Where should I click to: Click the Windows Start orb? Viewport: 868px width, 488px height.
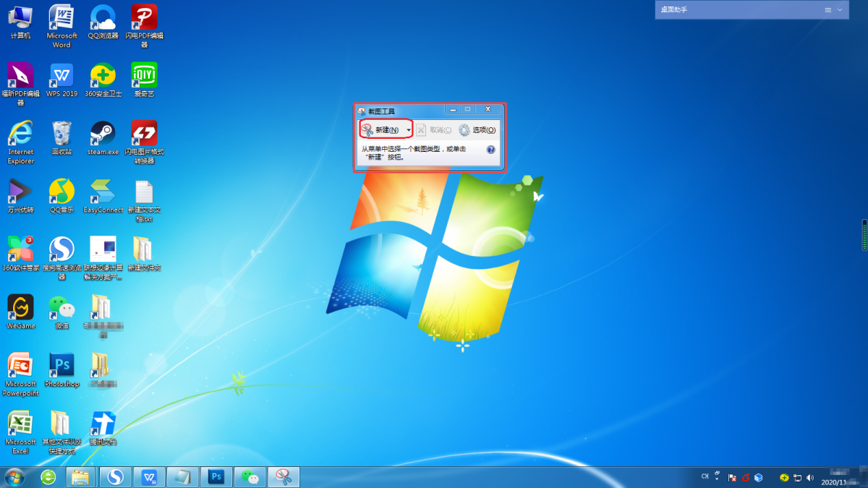click(x=14, y=477)
